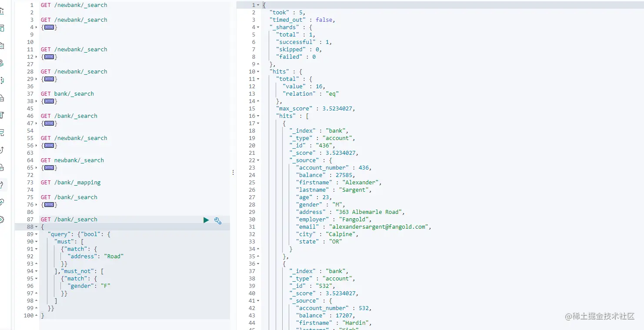The height and width of the screenshot is (330, 644).
Task: Expand the folded block at editor line 47
Action: point(37,123)
